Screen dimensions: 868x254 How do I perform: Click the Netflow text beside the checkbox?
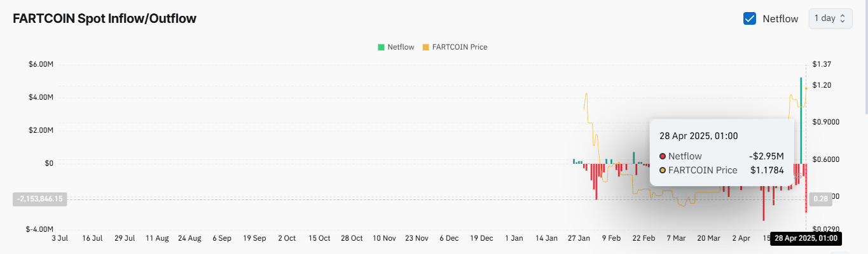pyautogui.click(x=780, y=18)
